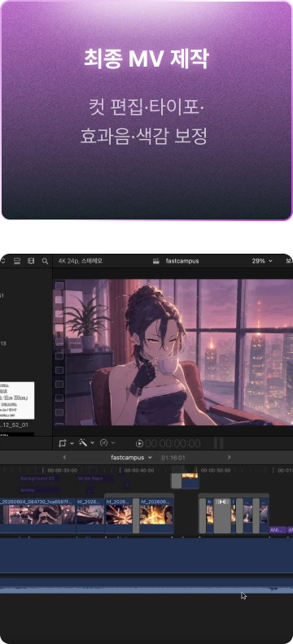Screen dimensions: 293x644
Task: Click ruler at 00:00:50:00 mark
Action: point(216,471)
